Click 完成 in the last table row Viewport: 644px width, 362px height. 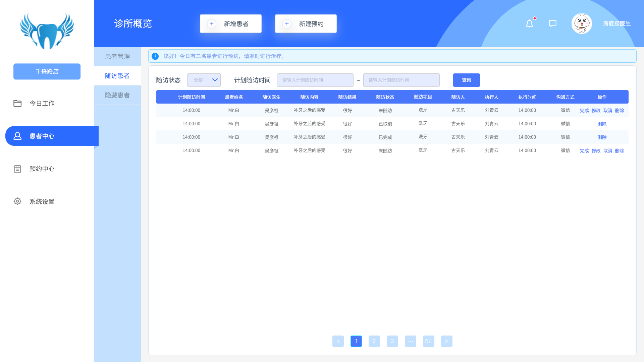click(x=584, y=151)
